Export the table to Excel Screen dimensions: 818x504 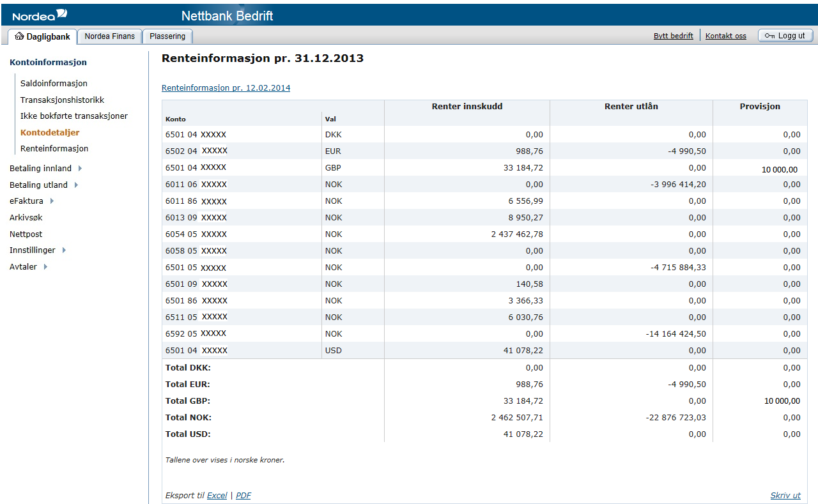217,496
